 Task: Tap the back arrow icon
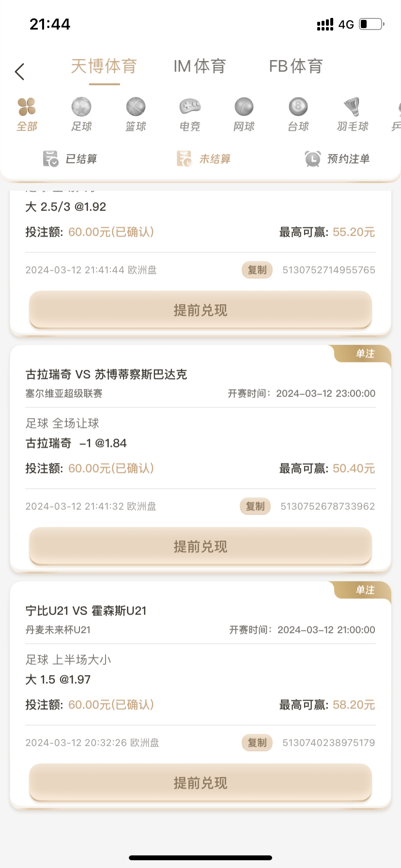coord(20,72)
